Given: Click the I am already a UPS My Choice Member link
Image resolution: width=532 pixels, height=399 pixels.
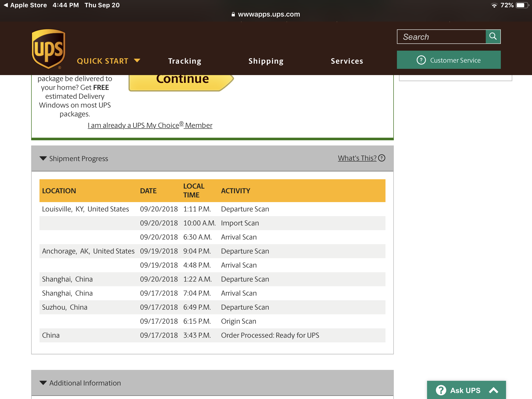Looking at the screenshot, I should pos(150,125).
